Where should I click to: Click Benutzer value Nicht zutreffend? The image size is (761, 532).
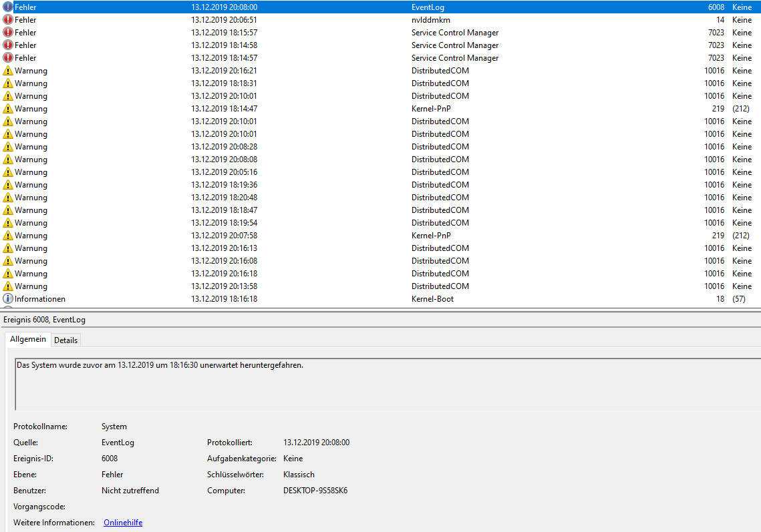point(130,491)
